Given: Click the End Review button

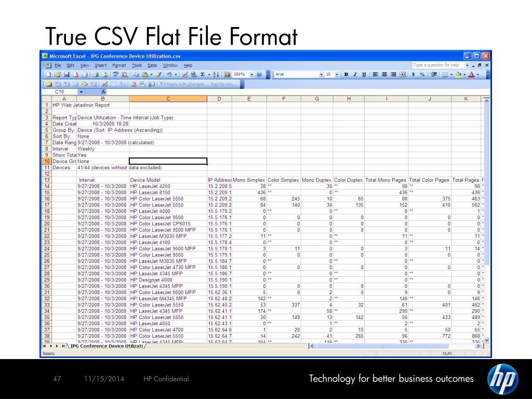Looking at the screenshot, I should tap(223, 84).
